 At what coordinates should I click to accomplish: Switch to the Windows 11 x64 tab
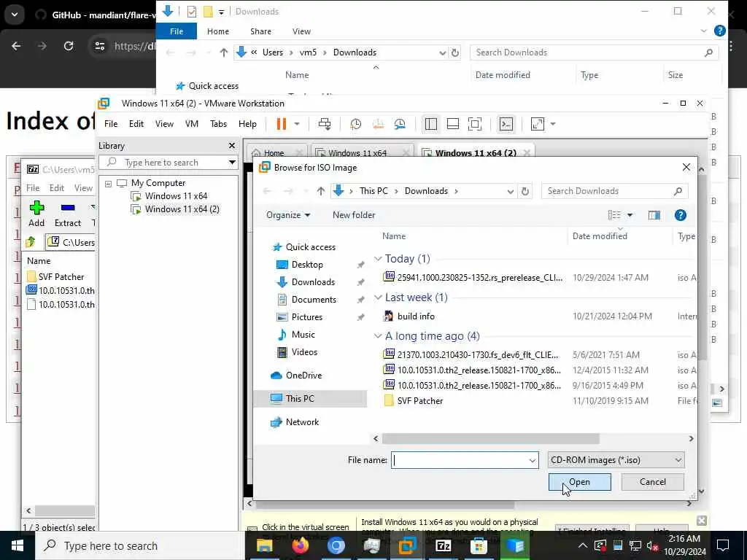tap(357, 153)
